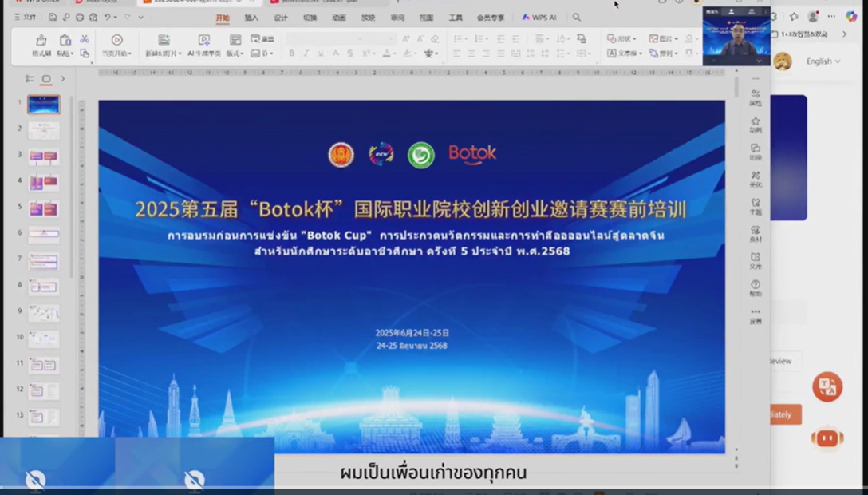Viewport: 868px width, 495px height.
Task: Open the 美化 beautify icon in sidebar
Action: [756, 179]
